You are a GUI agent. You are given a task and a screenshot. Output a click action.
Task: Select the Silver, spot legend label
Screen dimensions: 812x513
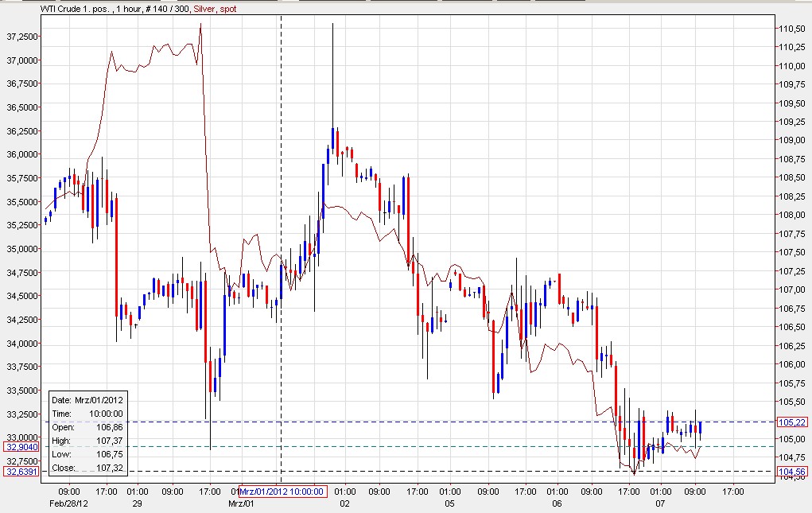pyautogui.click(x=215, y=9)
